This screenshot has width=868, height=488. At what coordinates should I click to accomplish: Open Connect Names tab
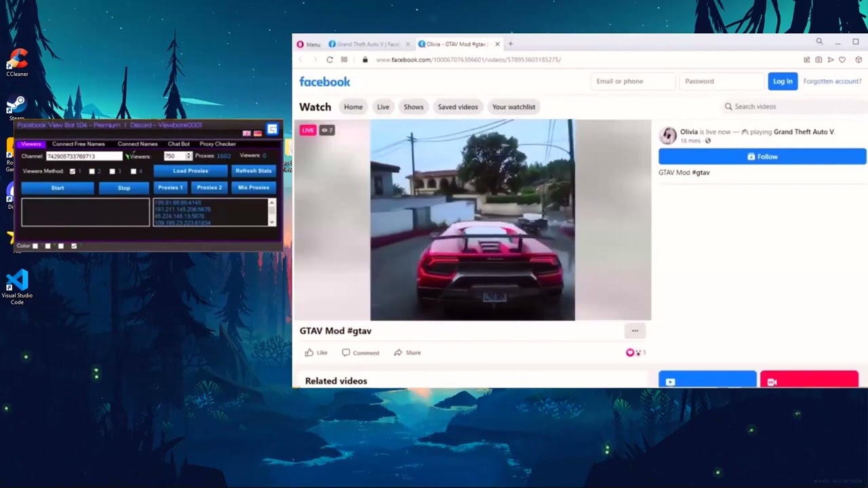(138, 144)
